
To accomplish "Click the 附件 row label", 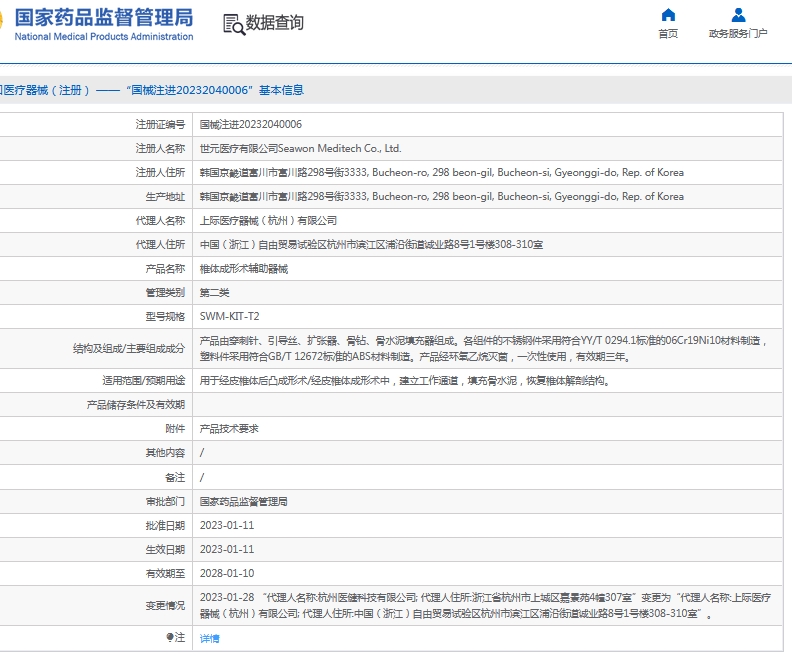I will 175,429.
